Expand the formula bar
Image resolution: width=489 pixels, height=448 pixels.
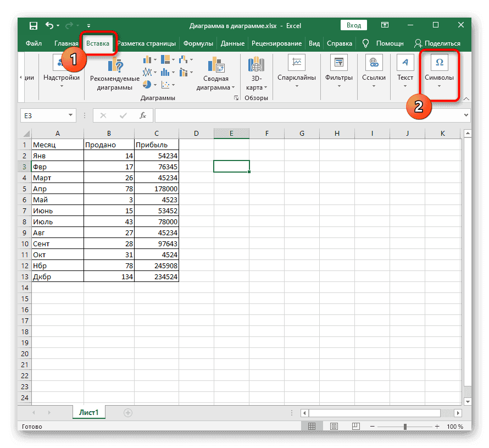coord(466,115)
